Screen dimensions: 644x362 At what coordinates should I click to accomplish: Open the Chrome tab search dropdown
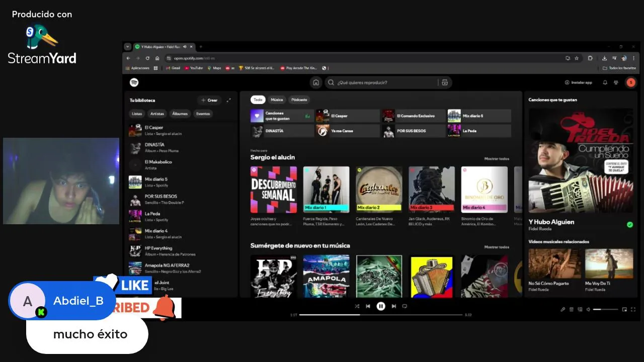(x=128, y=47)
